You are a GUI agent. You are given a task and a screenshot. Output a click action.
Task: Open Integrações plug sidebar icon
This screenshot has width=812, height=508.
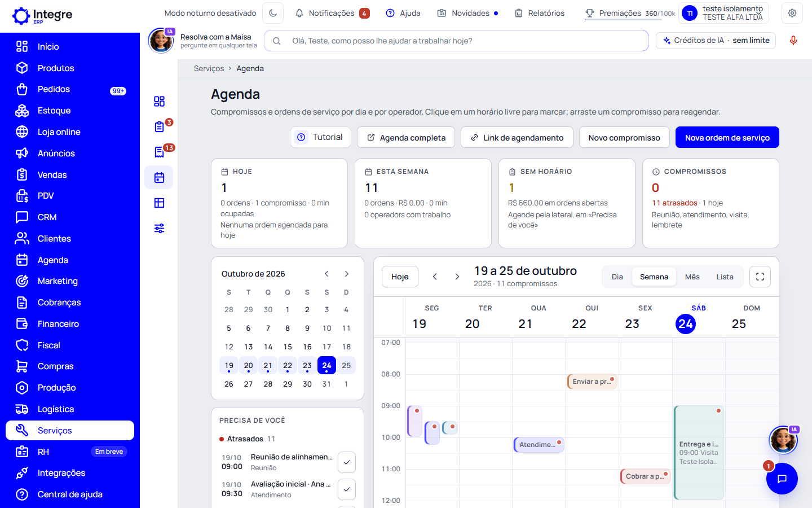pyautogui.click(x=22, y=473)
